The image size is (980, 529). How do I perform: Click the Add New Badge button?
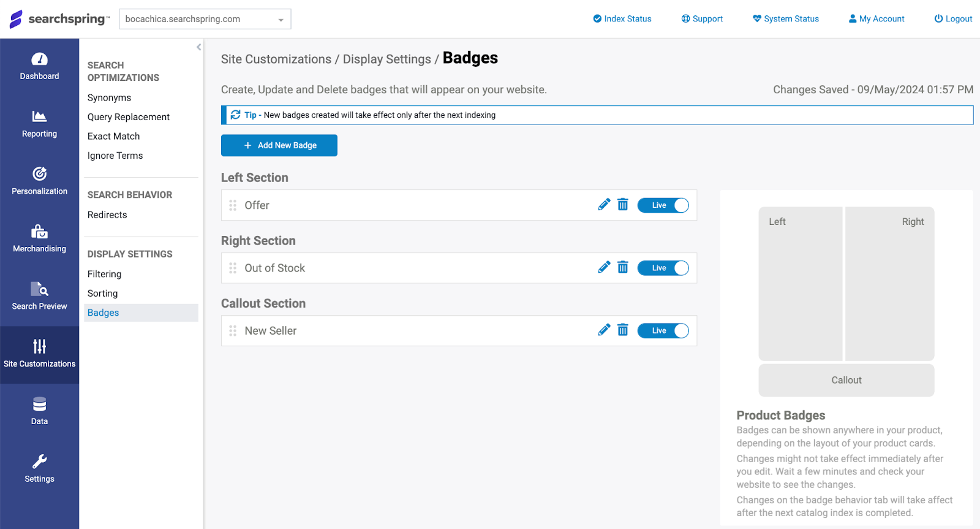pos(279,145)
